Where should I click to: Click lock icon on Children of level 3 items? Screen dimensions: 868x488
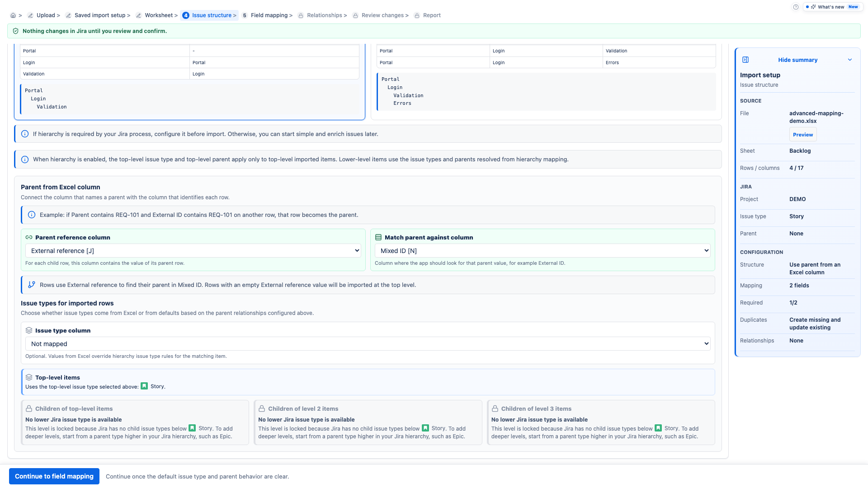[495, 409]
